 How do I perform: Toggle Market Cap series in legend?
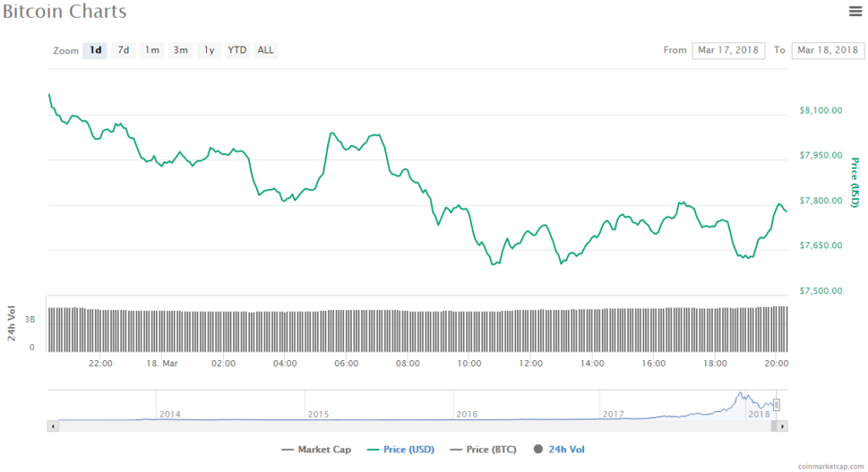(316, 450)
